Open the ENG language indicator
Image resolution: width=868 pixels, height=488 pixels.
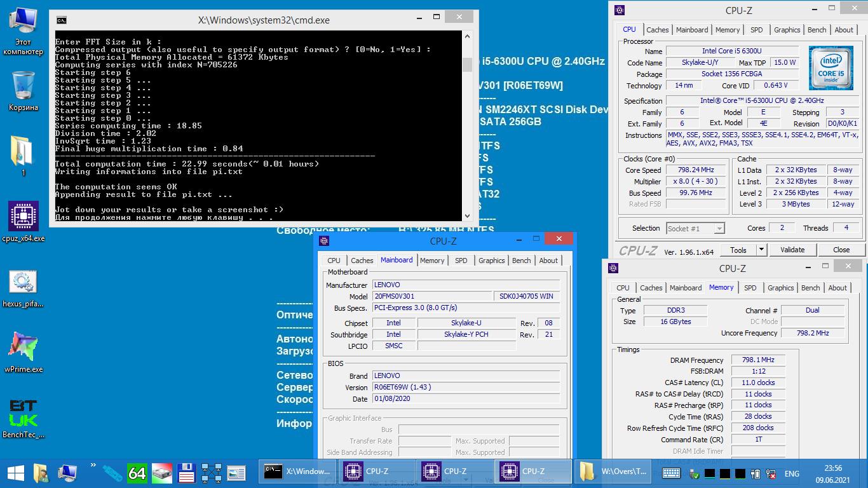[792, 473]
